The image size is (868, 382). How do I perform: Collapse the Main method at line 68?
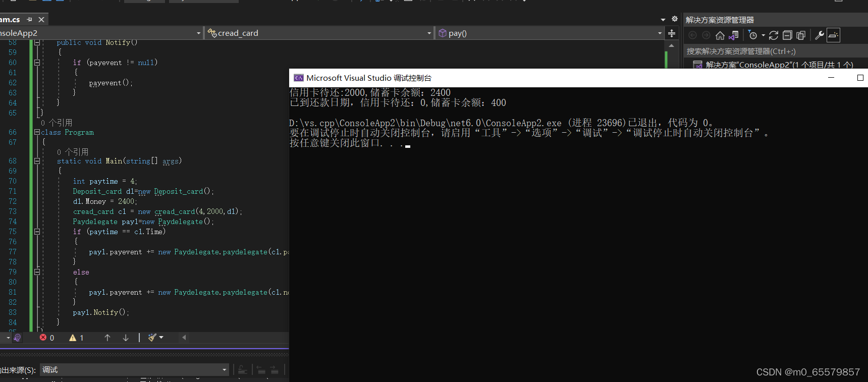point(37,161)
